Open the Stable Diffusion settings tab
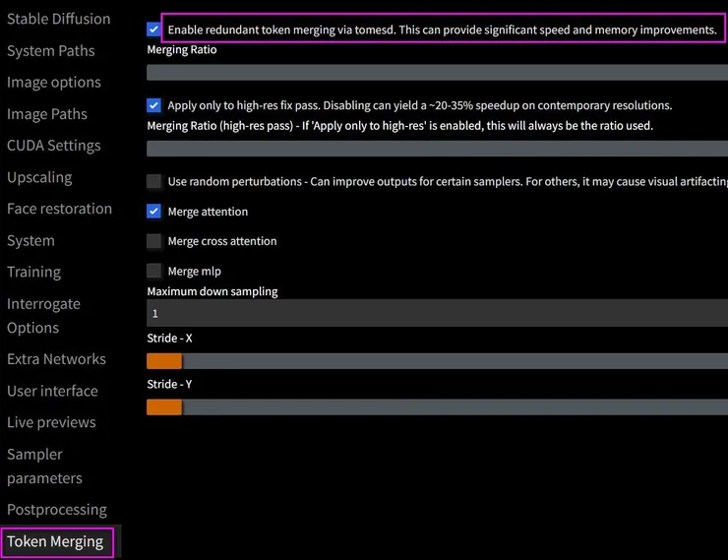728x560 pixels. [x=59, y=19]
